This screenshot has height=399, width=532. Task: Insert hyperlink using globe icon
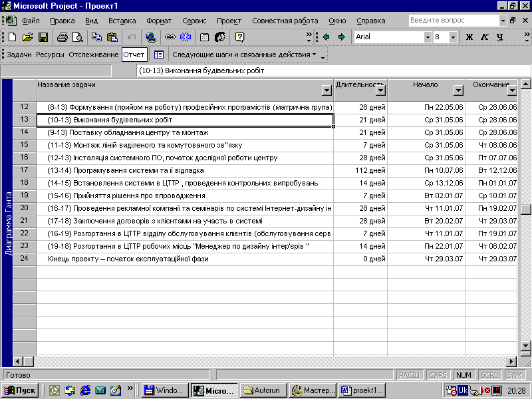coord(151,37)
